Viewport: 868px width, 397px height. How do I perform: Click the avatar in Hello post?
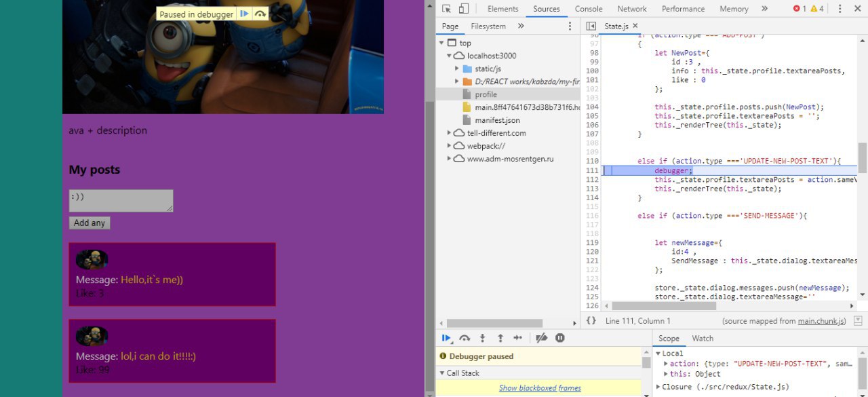92,259
